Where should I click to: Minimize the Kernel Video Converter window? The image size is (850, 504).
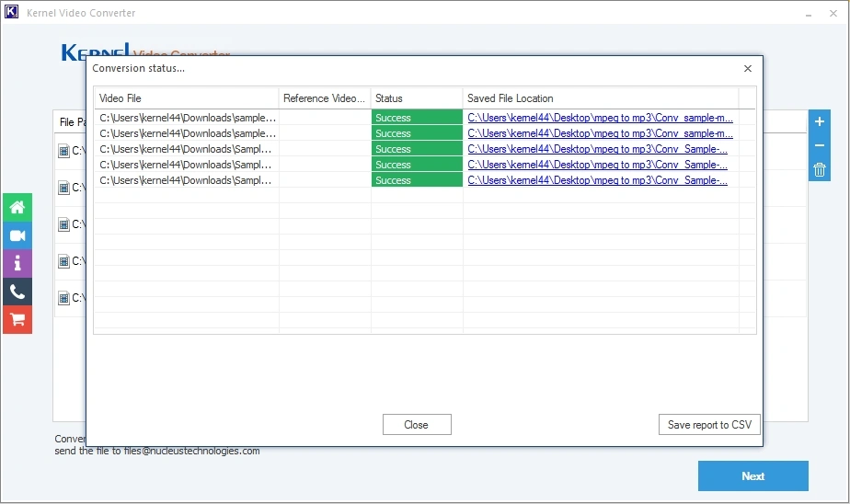coord(809,14)
